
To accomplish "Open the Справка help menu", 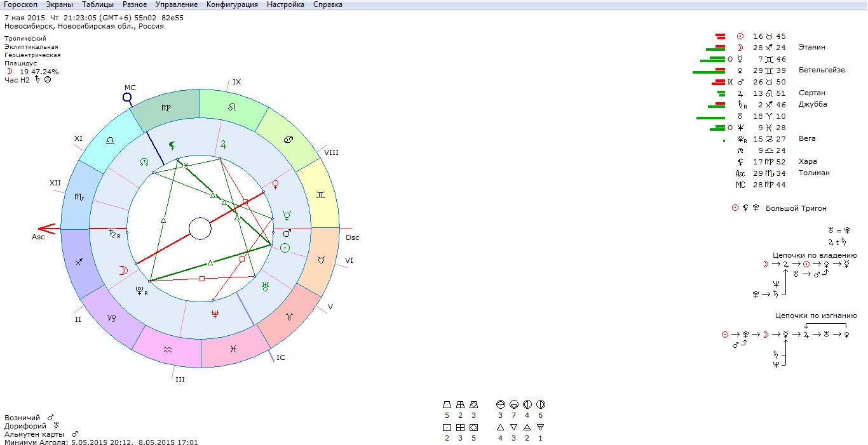I will pyautogui.click(x=327, y=4).
